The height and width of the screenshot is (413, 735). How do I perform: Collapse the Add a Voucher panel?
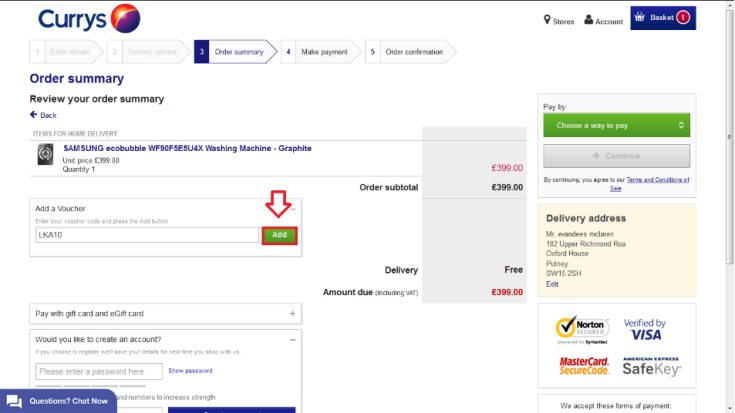[293, 209]
